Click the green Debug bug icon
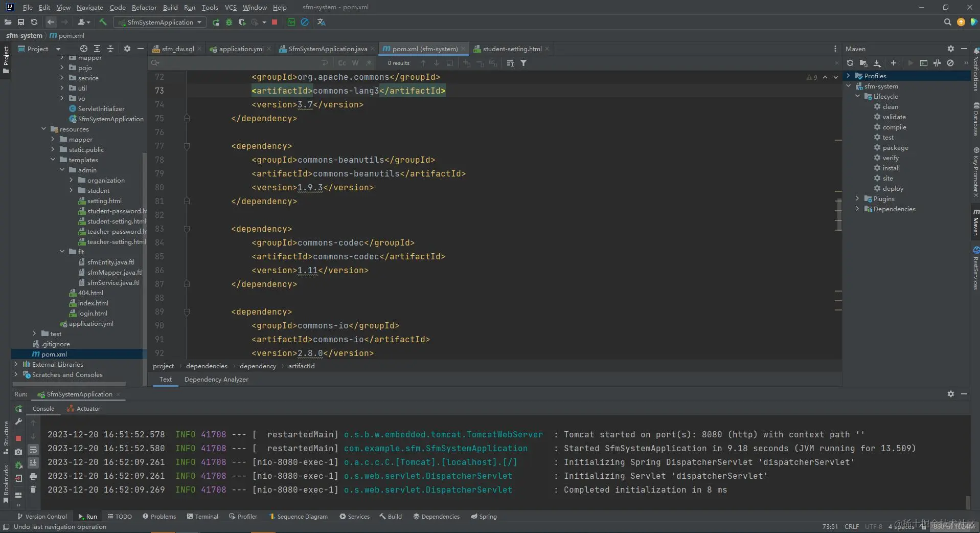This screenshot has width=980, height=533. pyautogui.click(x=229, y=23)
